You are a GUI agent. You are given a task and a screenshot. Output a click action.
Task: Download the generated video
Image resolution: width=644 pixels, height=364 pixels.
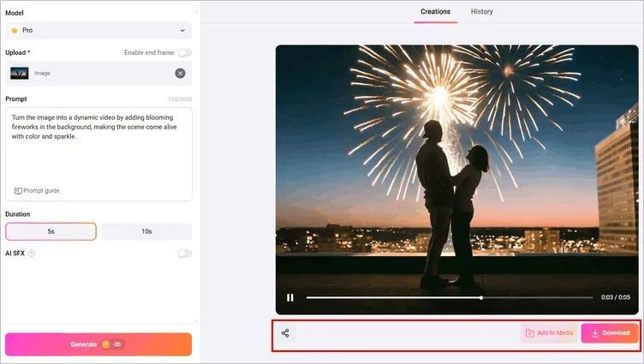pos(610,333)
